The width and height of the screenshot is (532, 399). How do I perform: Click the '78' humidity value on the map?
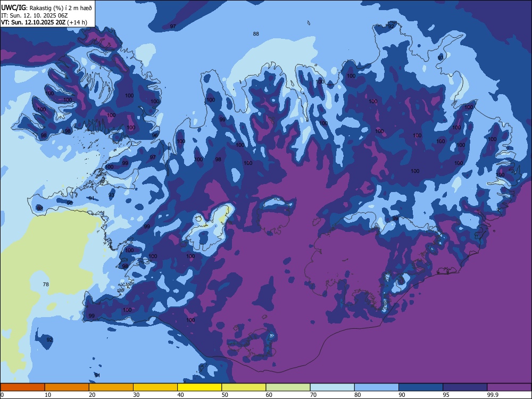[x=46, y=284]
